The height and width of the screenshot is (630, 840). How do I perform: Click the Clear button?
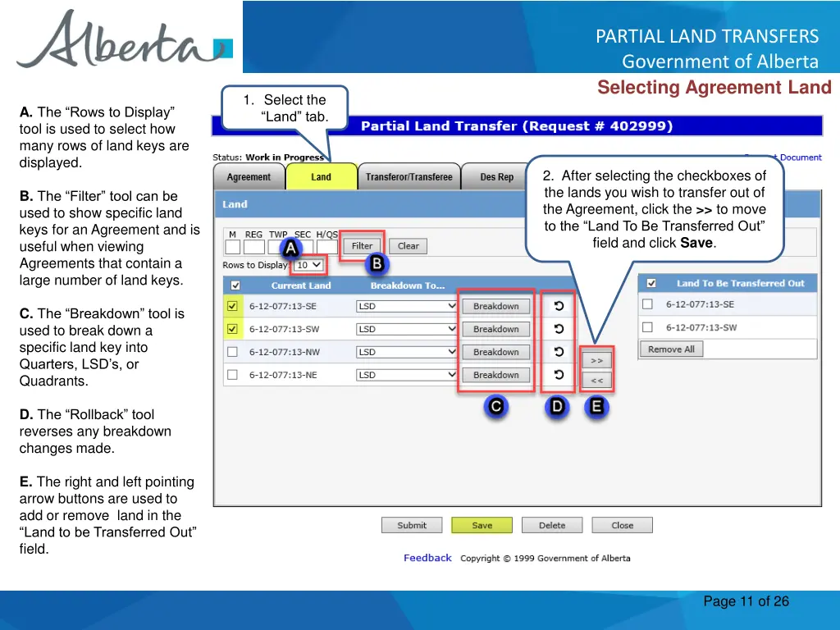click(x=409, y=246)
